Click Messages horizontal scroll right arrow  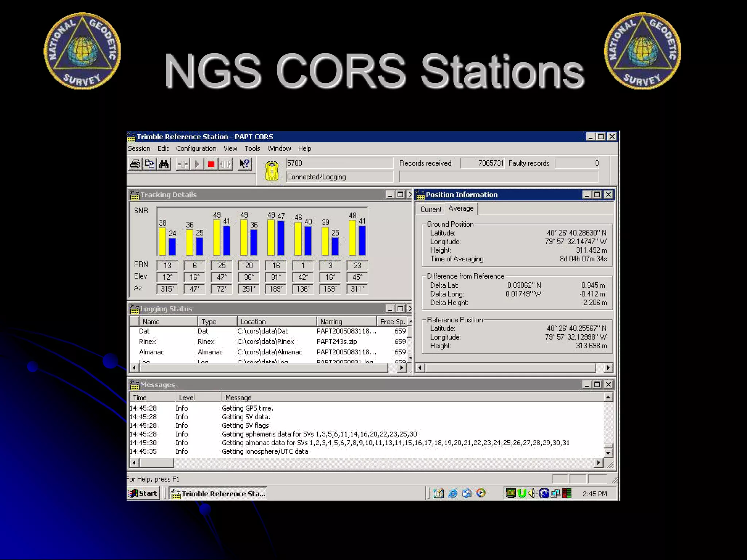click(598, 463)
